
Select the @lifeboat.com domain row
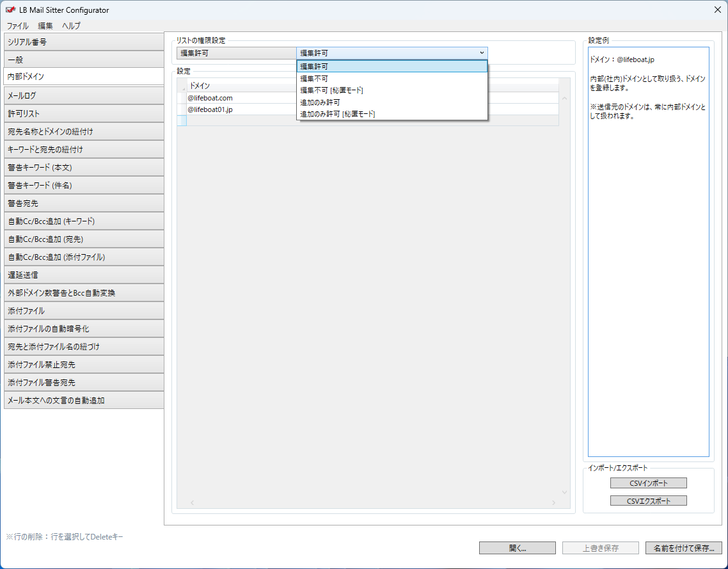point(237,98)
